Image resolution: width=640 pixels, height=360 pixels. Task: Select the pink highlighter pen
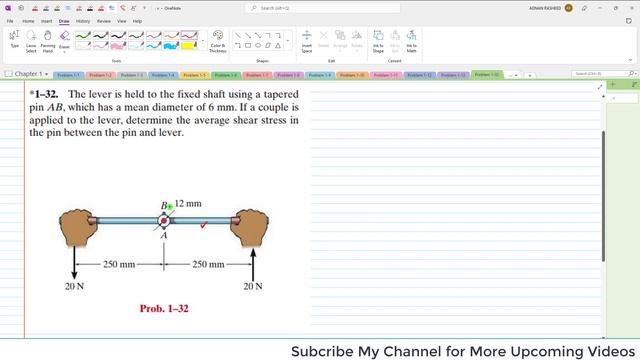[x=118, y=46]
